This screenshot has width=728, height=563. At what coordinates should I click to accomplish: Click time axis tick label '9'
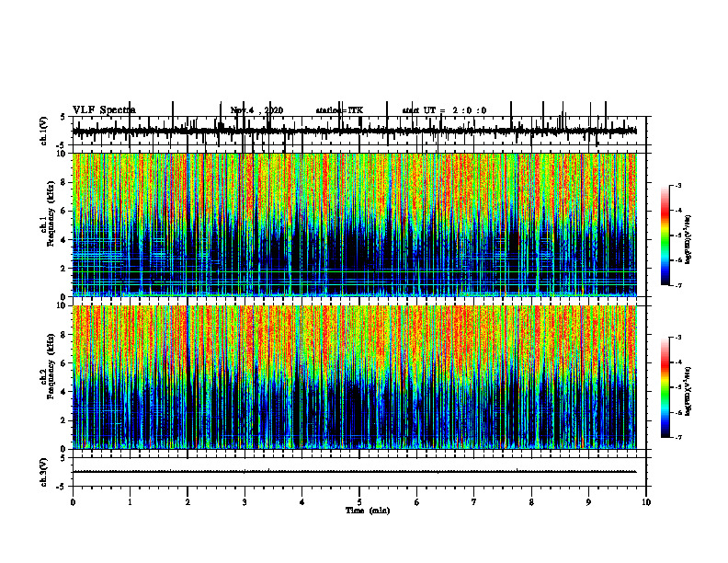[x=588, y=502]
